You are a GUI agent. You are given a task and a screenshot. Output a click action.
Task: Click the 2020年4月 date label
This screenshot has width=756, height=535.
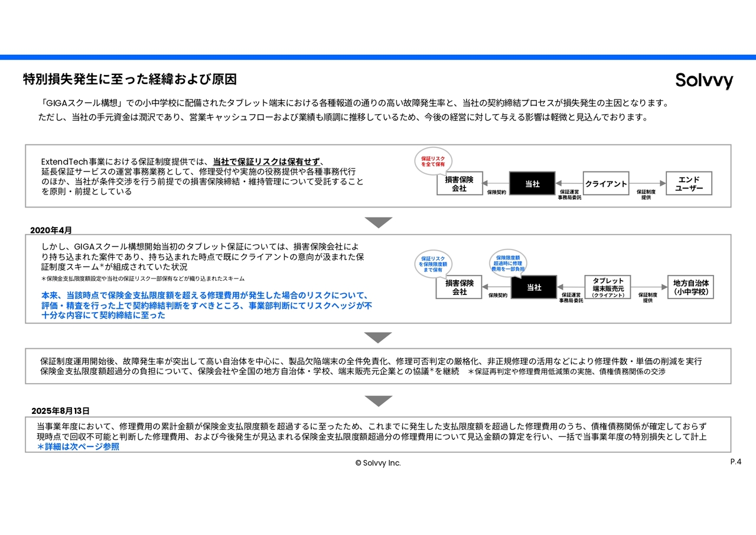(x=51, y=231)
